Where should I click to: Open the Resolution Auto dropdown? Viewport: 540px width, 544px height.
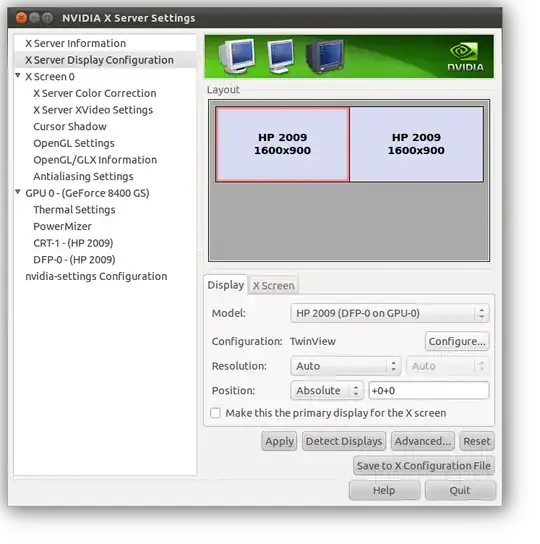[346, 366]
